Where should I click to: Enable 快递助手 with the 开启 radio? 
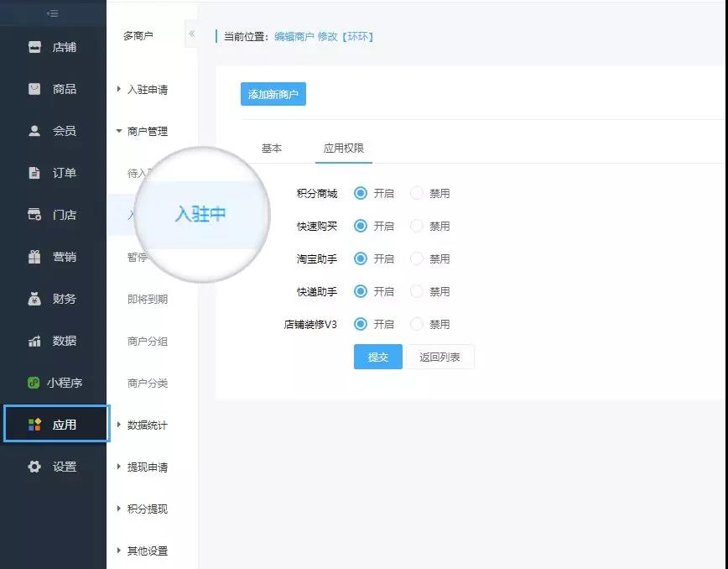tap(361, 292)
